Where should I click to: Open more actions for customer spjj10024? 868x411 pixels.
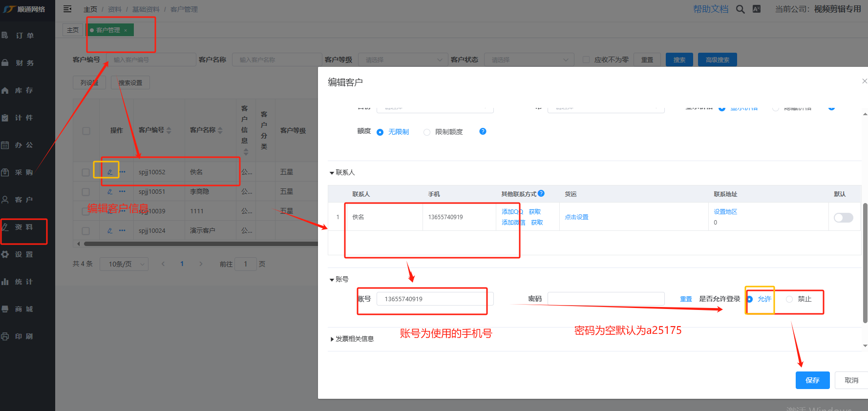[x=122, y=230]
